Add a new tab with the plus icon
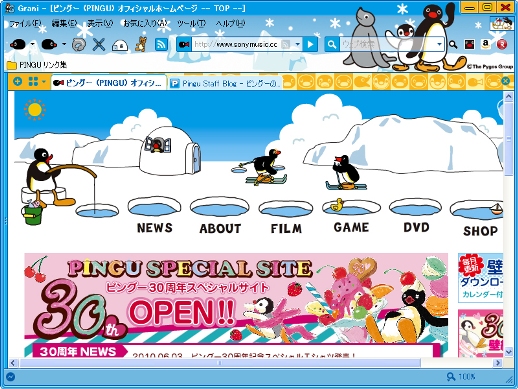 tap(17, 81)
